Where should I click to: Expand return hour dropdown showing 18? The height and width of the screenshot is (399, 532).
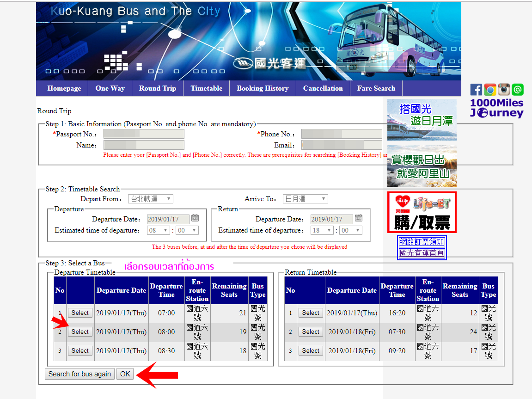(322, 230)
